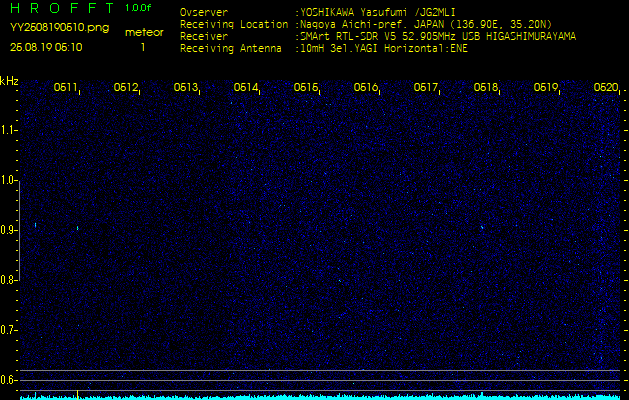This screenshot has width=629, height=400.
Task: Click the 1.0 kHz frequency label
Action: pyautogui.click(x=8, y=180)
